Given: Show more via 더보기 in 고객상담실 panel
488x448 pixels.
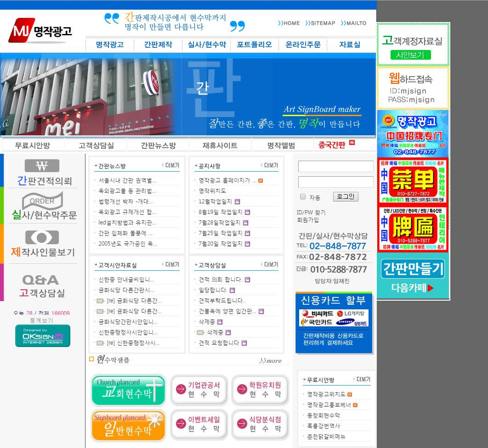Looking at the screenshot, I should coord(269,264).
